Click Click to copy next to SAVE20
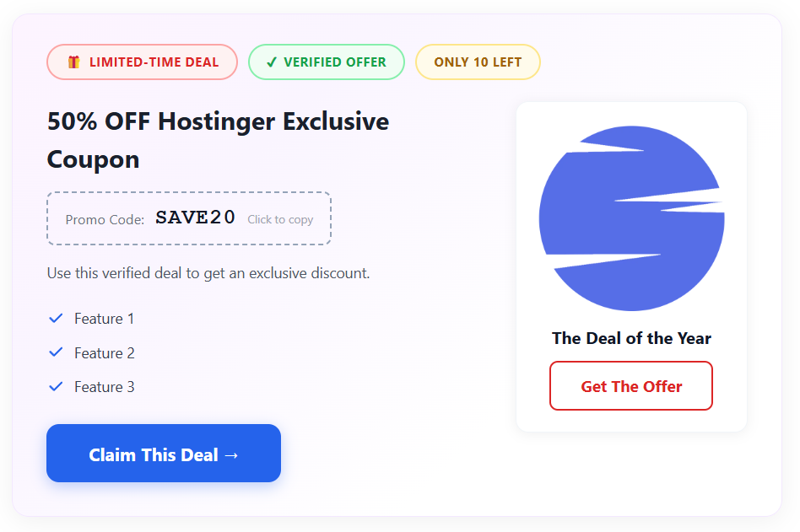Screen dimensions: 800x532 click(280, 219)
